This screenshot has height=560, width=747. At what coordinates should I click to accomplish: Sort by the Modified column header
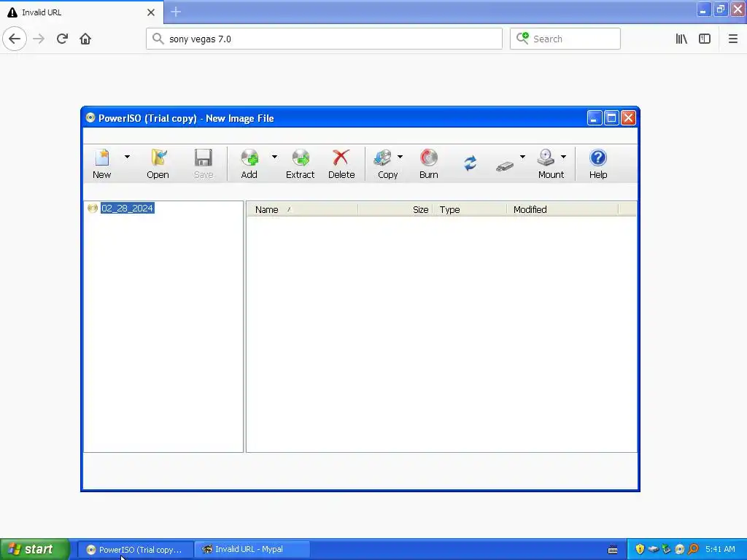pos(562,209)
